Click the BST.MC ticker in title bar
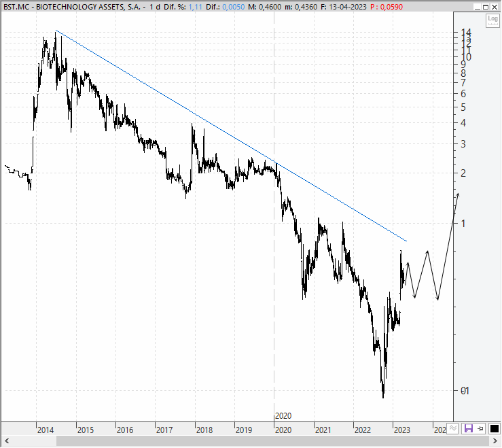The height and width of the screenshot is (448, 502). (x=16, y=7)
